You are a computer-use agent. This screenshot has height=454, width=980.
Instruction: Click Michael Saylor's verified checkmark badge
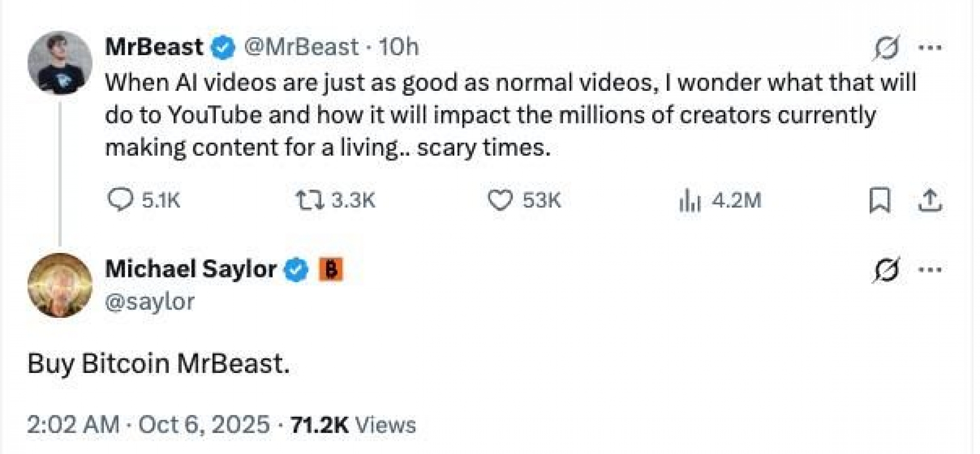click(297, 270)
